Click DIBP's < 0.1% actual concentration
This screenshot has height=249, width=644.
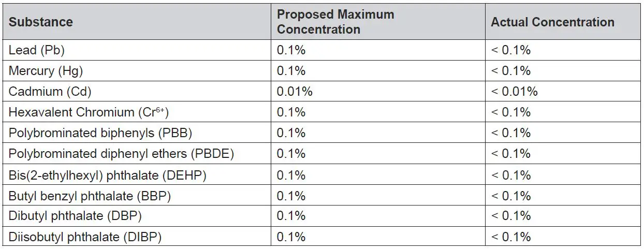tap(511, 237)
